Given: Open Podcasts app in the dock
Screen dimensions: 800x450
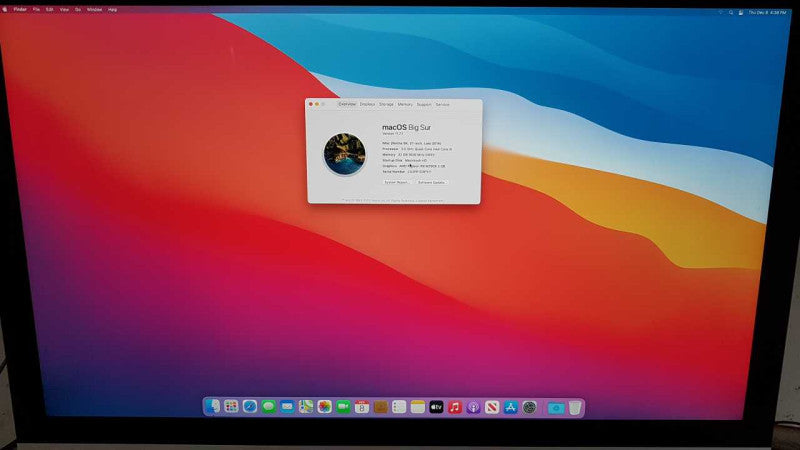Looking at the screenshot, I should tap(473, 407).
